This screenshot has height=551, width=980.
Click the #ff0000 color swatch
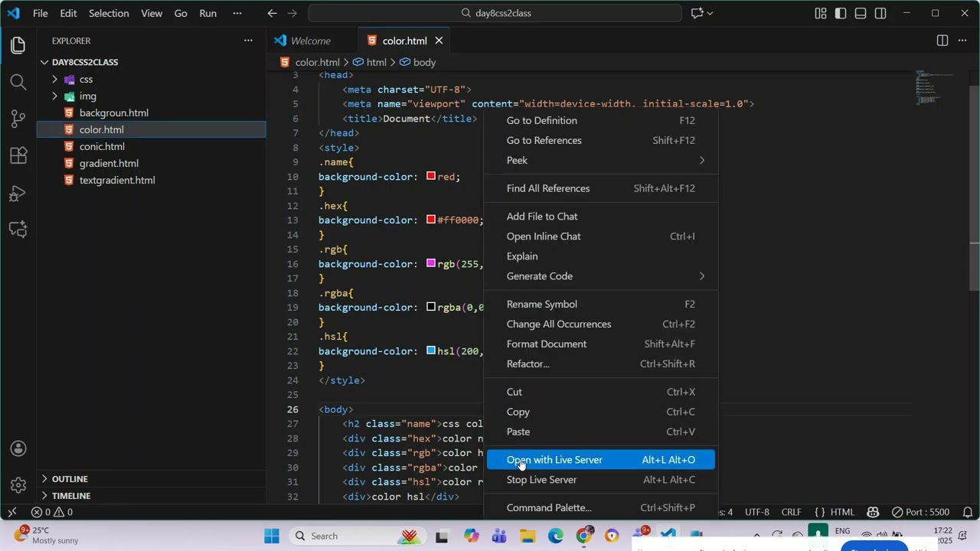tap(431, 220)
